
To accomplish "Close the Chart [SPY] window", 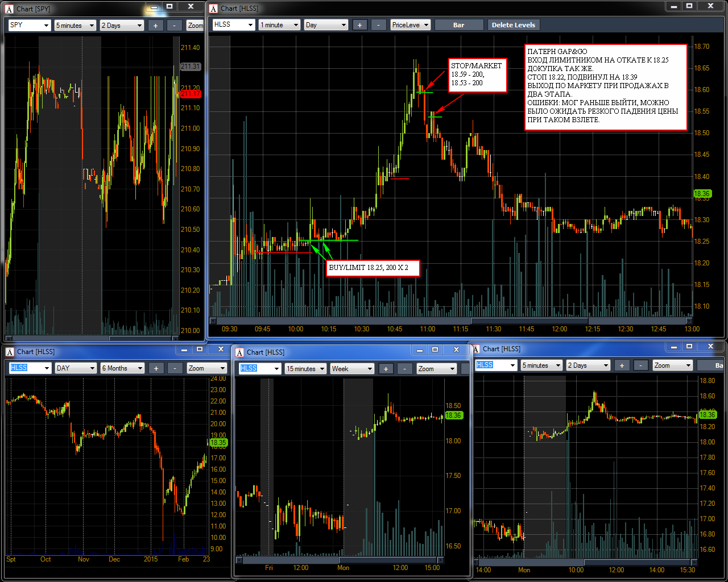I will (191, 6).
